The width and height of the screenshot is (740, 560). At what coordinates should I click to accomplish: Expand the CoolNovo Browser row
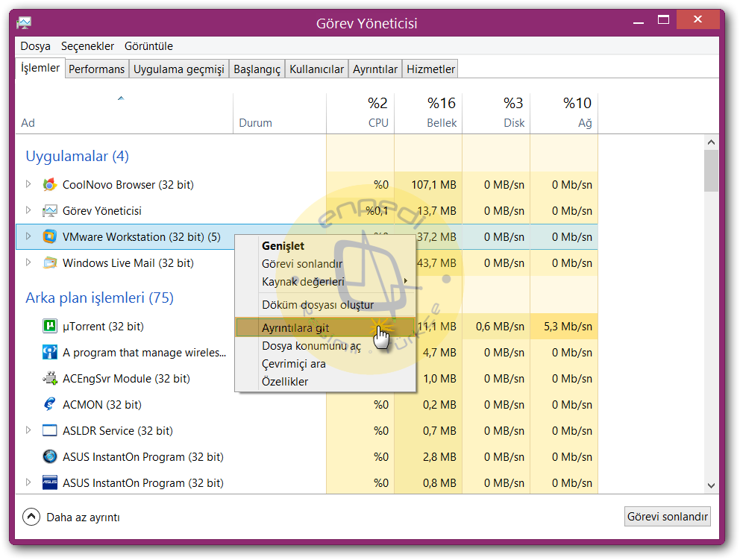point(28,184)
